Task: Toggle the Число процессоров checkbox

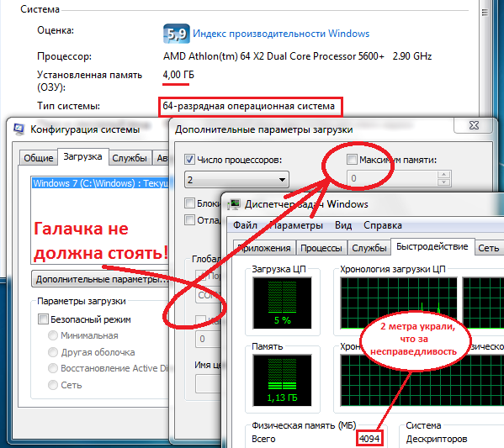Action: pyautogui.click(x=189, y=160)
